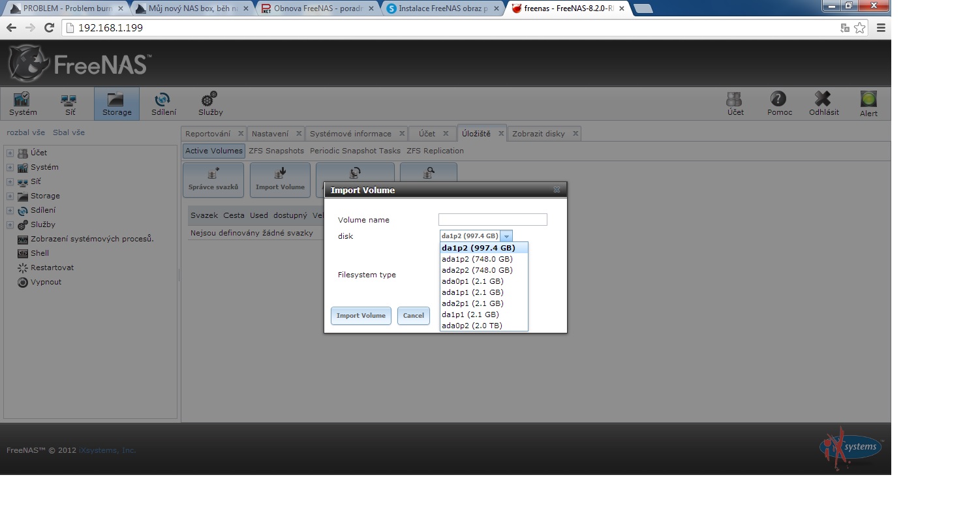Click the rozbal vše link
The image size is (980, 522).
(26, 132)
